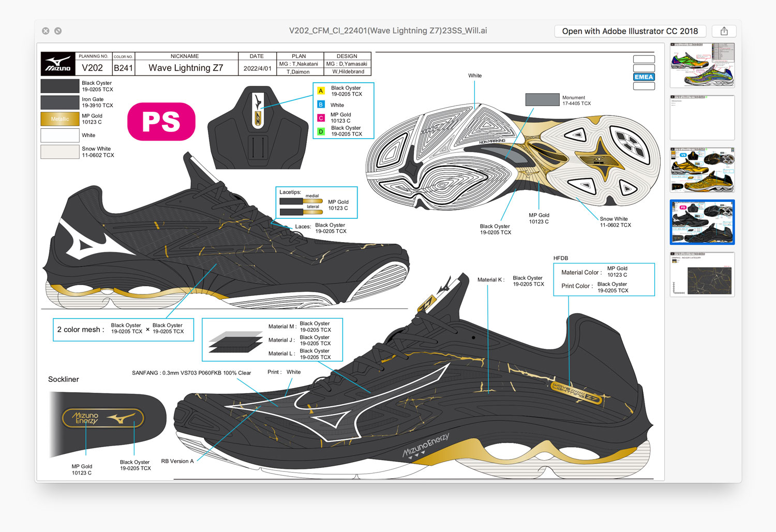Click the blue B marker icon
Screen dimensions: 776x532
pyautogui.click(x=321, y=105)
